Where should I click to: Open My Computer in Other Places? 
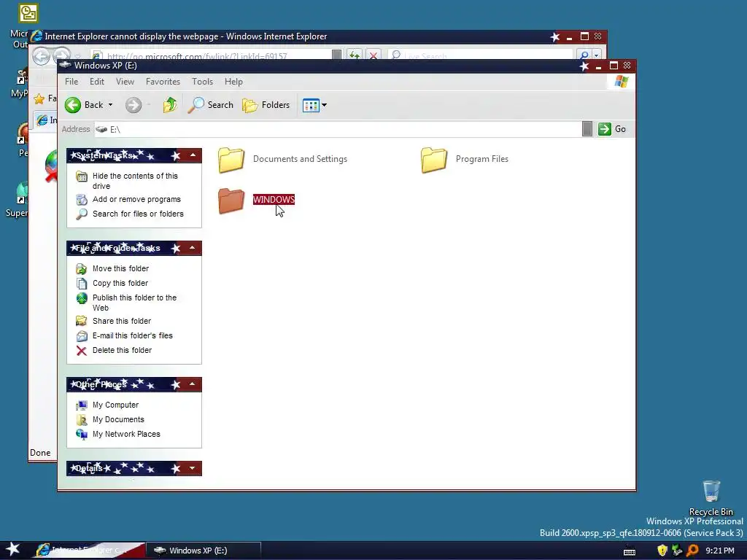coord(115,405)
